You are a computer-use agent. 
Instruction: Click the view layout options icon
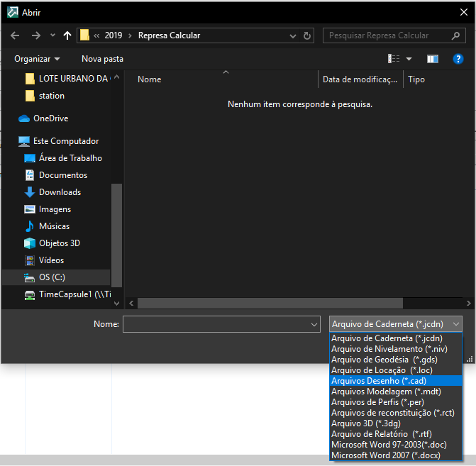pos(394,59)
